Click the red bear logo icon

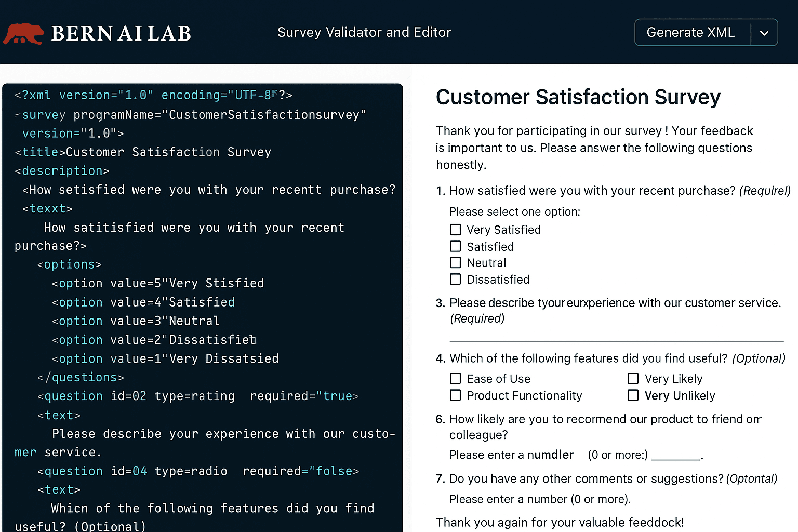click(x=24, y=34)
